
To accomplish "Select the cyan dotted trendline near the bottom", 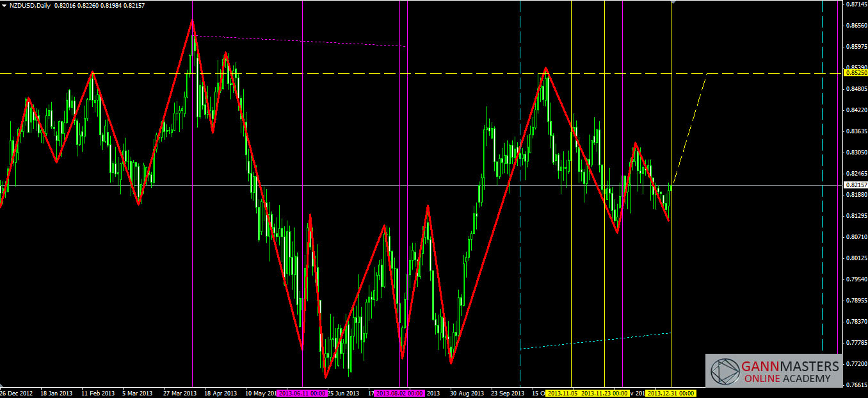I will [x=595, y=341].
